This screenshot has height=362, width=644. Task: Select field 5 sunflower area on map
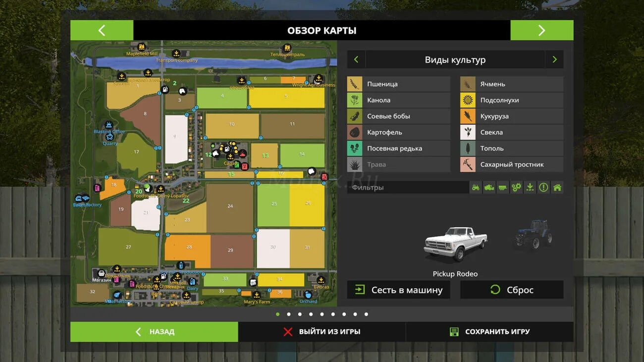point(286,97)
